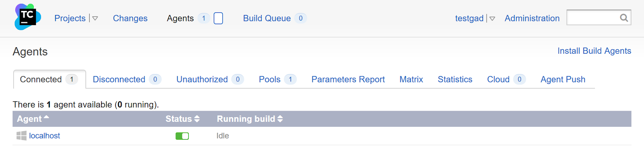Screen dimensions: 644x153
Task: Open the testgad user dropdown arrow
Action: tap(492, 19)
